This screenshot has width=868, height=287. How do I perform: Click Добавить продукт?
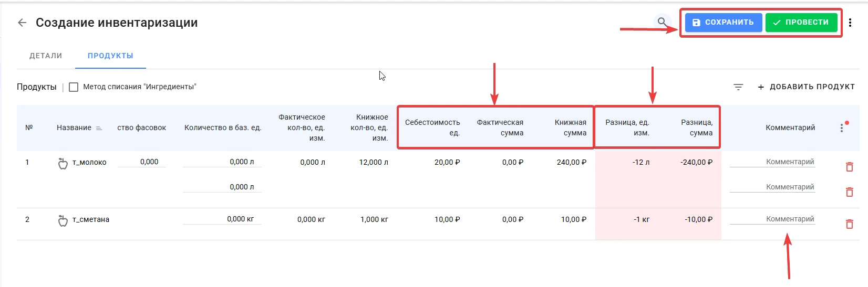[x=806, y=87]
